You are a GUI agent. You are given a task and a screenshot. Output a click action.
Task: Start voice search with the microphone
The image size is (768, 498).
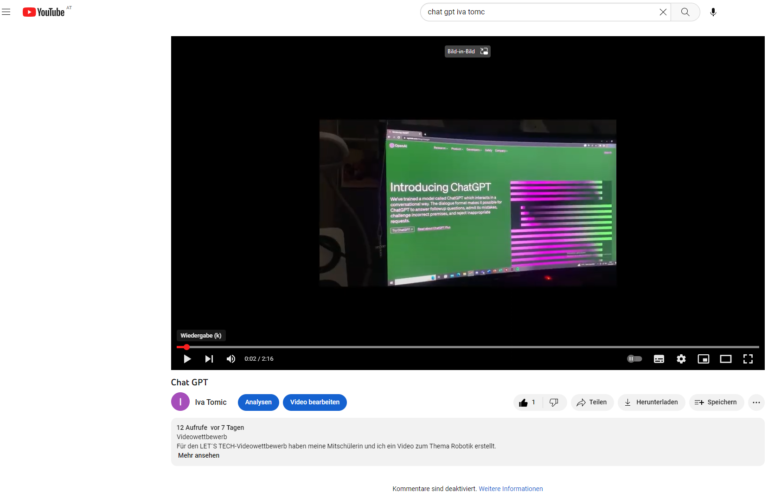pos(713,12)
